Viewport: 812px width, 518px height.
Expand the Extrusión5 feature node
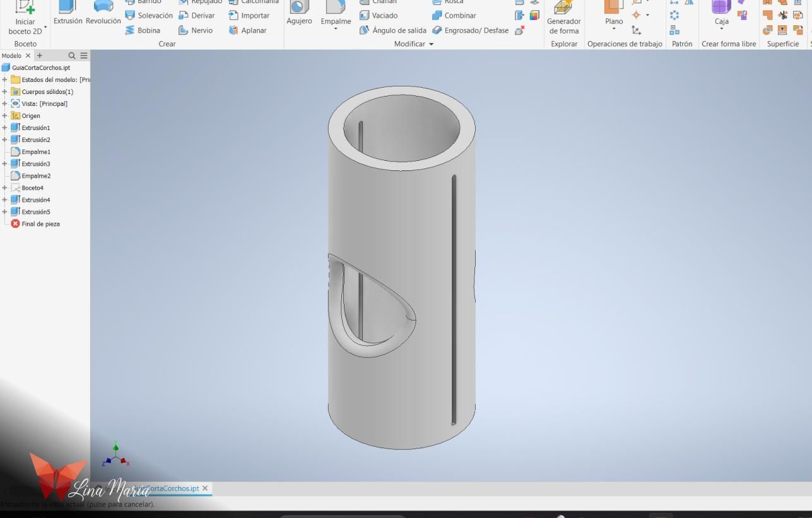click(x=5, y=211)
